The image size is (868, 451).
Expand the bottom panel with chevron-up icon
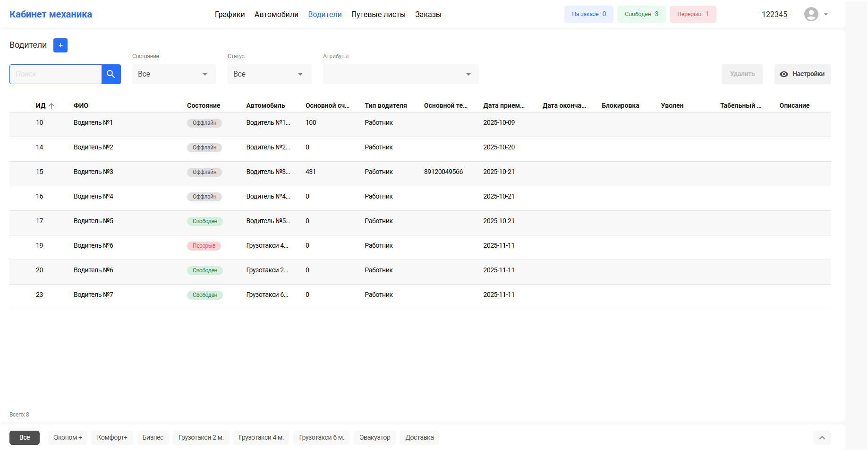pyautogui.click(x=822, y=438)
